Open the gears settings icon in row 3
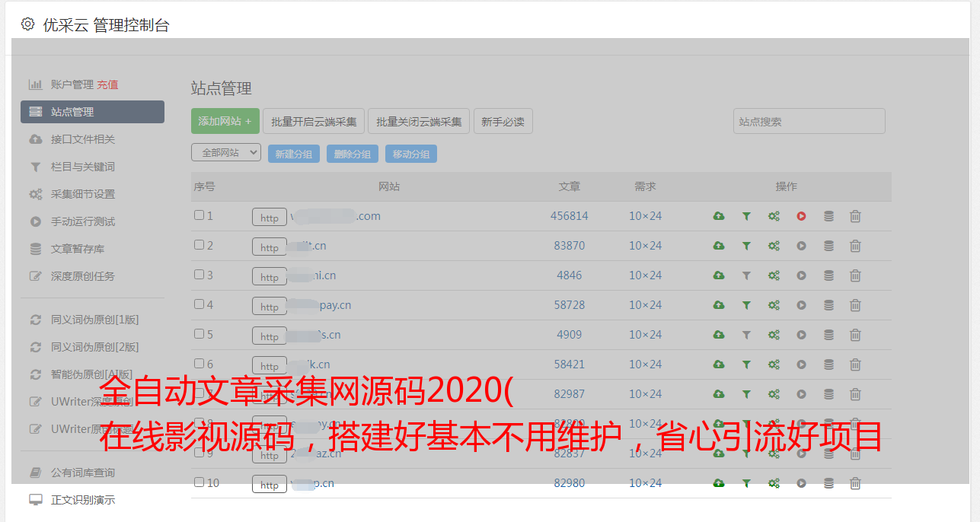This screenshot has height=522, width=980. [x=774, y=275]
